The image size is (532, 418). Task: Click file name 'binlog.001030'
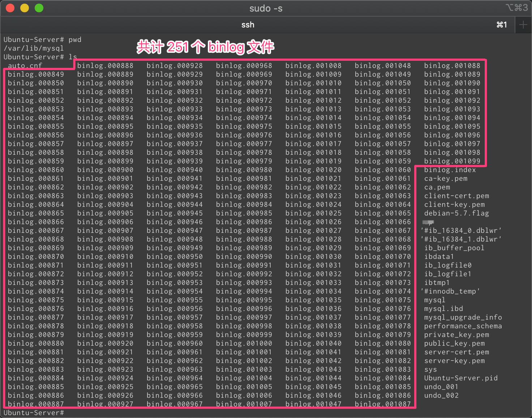(x=313, y=257)
